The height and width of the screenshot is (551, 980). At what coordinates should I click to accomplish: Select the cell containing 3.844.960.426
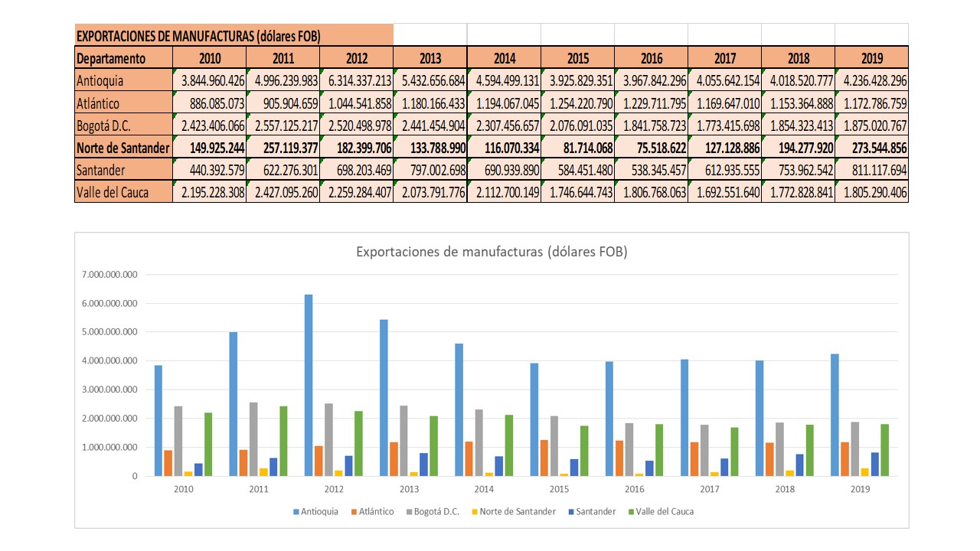[208, 80]
